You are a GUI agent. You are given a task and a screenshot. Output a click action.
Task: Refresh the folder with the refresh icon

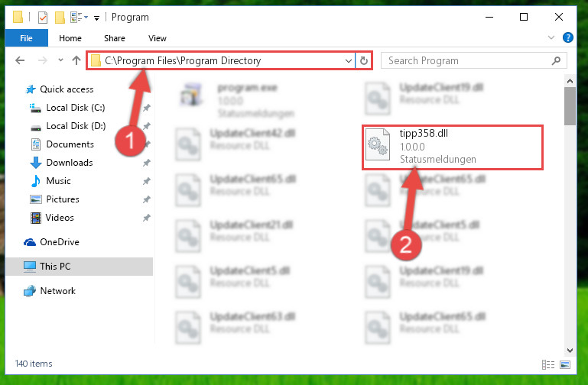[364, 60]
